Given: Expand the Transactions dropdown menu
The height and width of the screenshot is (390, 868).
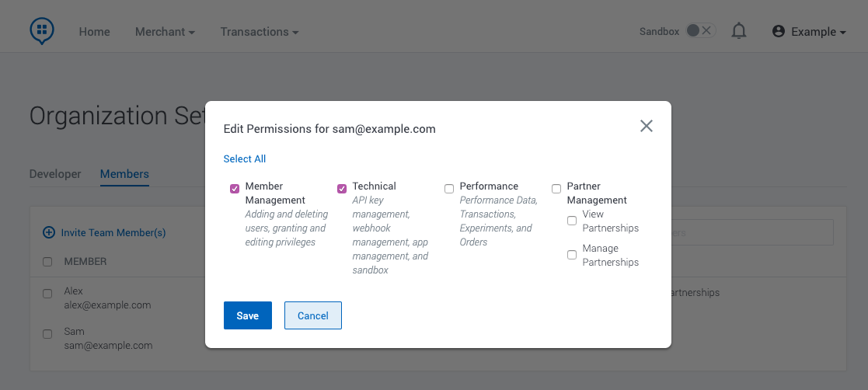Looking at the screenshot, I should [260, 32].
